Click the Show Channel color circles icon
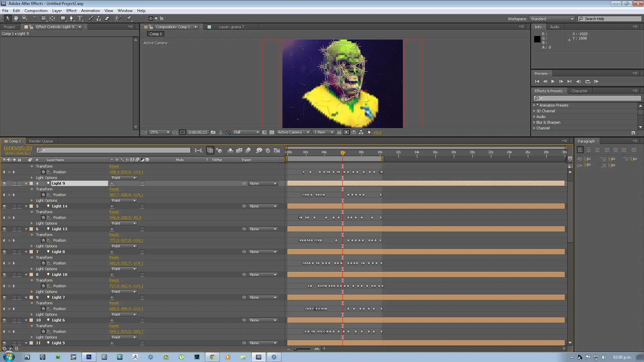This screenshot has width=644, height=362. click(x=228, y=132)
